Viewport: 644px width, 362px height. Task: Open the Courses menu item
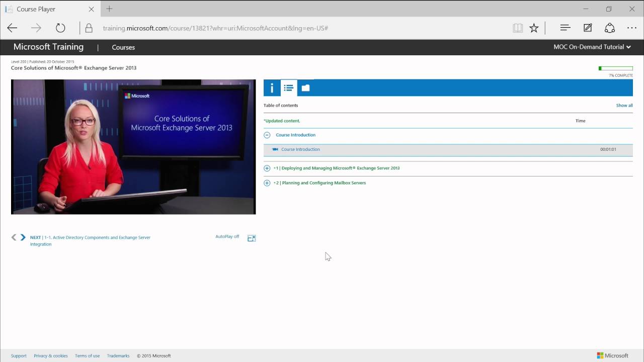[123, 47]
